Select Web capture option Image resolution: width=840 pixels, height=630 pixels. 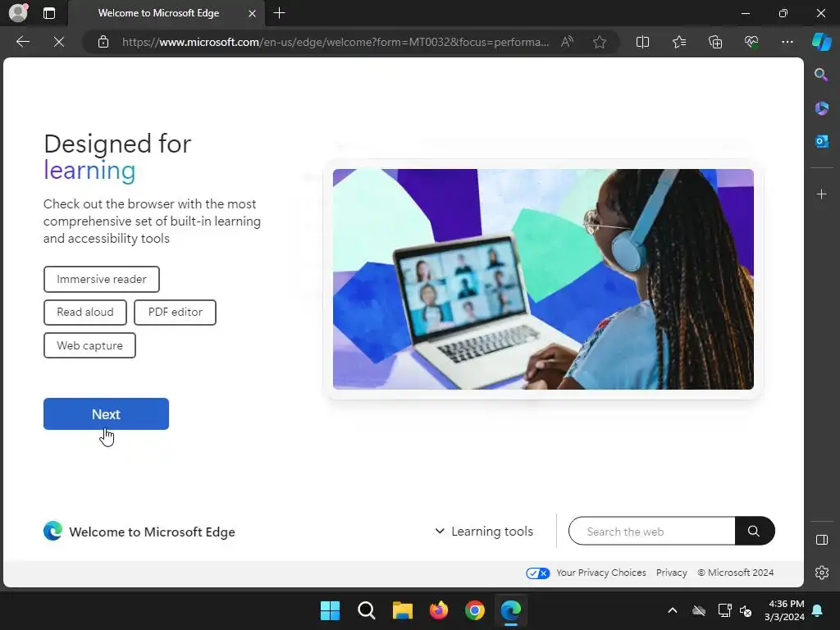[x=89, y=345]
